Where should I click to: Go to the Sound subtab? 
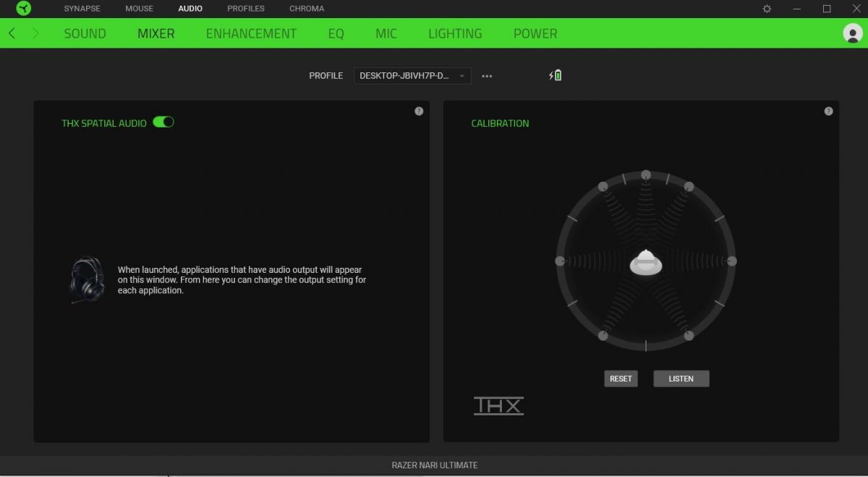pos(85,33)
